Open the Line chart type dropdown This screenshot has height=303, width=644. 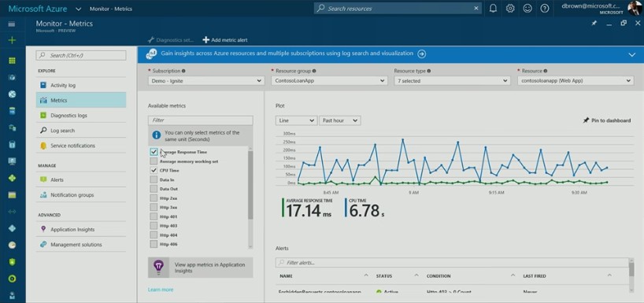(296, 120)
